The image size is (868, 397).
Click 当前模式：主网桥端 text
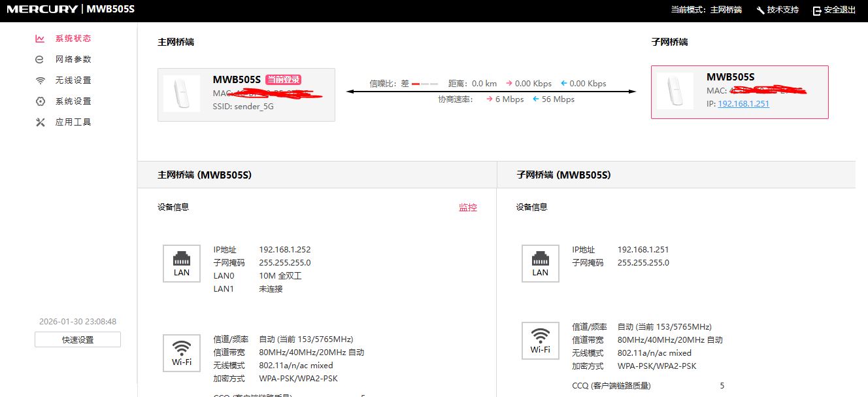707,10
